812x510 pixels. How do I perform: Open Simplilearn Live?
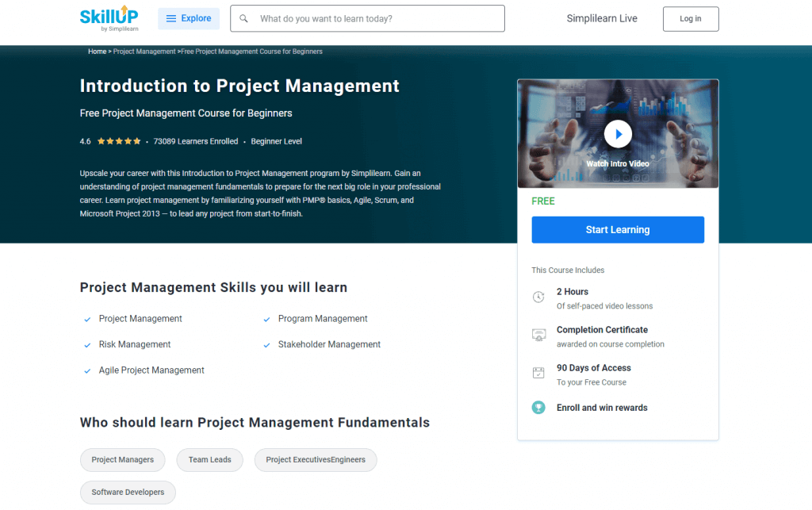[602, 19]
